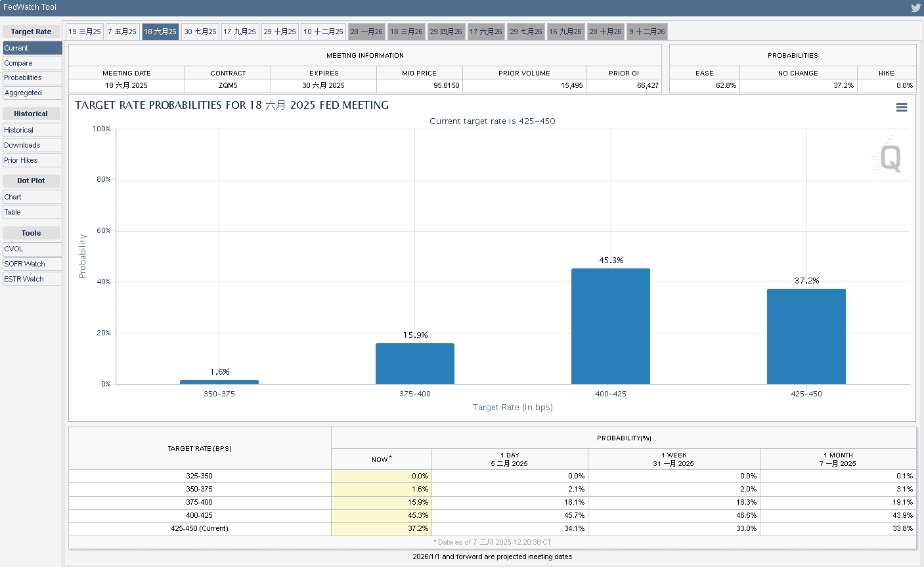Viewport: 924px width, 567px height.
Task: Open the Compare sidebar item
Action: pos(32,63)
